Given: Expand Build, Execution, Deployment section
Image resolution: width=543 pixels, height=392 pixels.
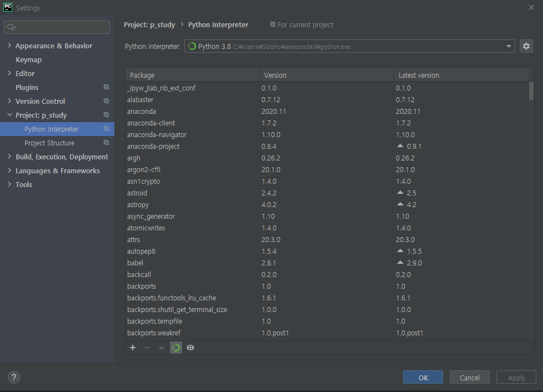Looking at the screenshot, I should [x=9, y=157].
